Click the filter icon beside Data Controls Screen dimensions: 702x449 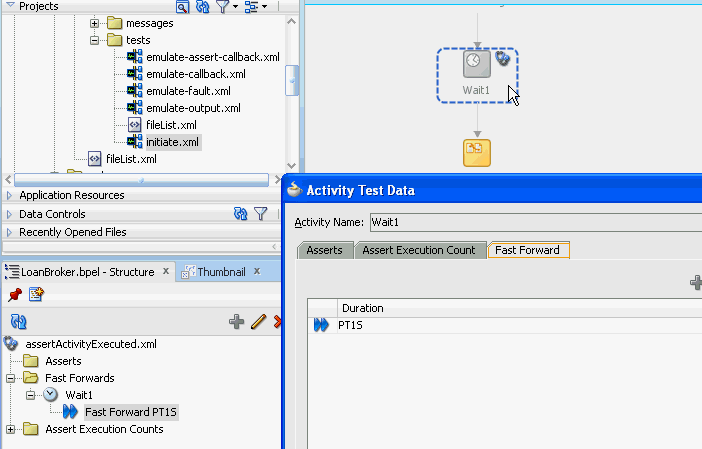[261, 214]
